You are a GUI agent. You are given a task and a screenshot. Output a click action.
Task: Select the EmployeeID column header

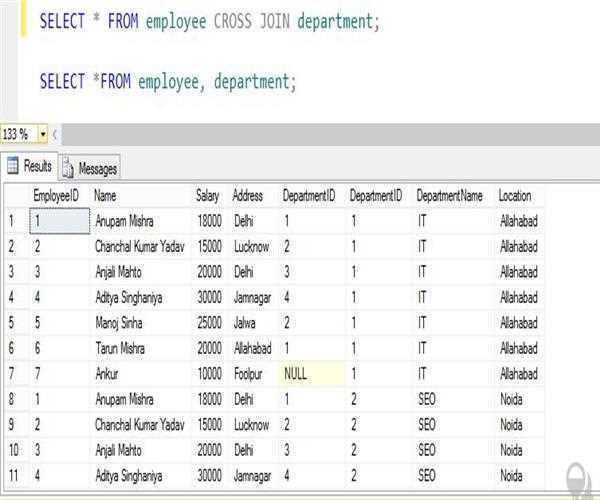click(x=55, y=196)
